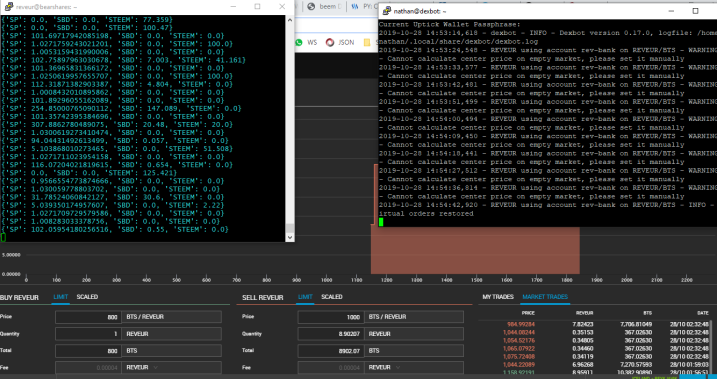Click the 7,270.57593 BTS amount
This screenshot has width=717, height=379.
pos(636,364)
